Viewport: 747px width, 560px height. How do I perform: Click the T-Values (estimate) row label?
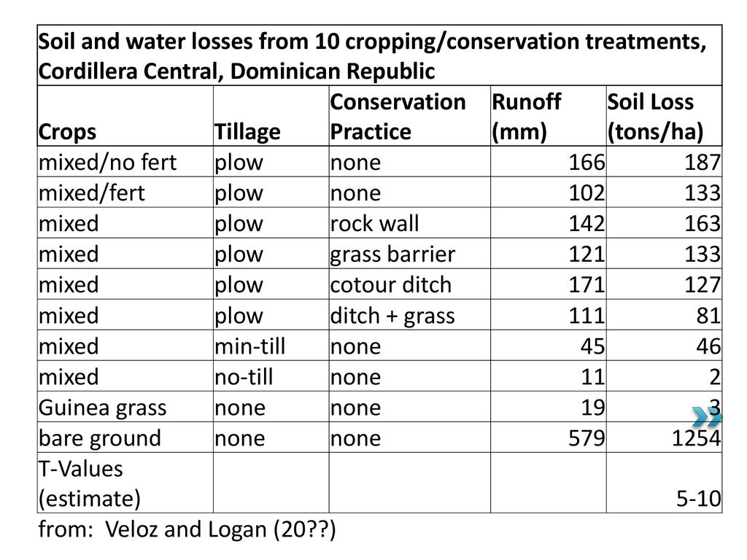(90, 483)
